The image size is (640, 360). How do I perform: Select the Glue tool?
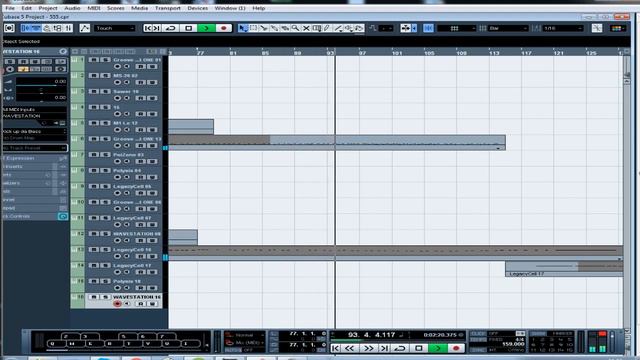[275, 28]
